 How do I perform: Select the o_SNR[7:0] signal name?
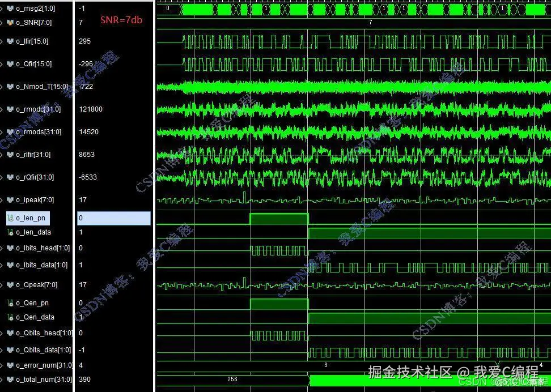[x=34, y=23]
